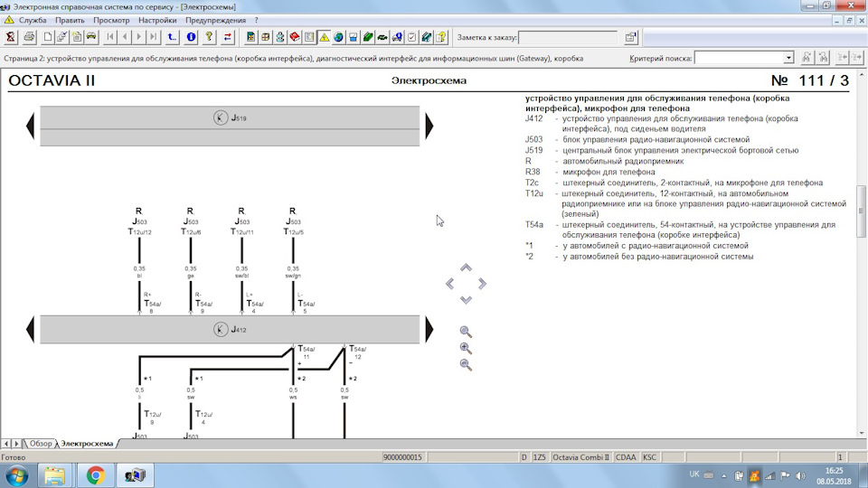Click the 'Octavia Combi II' status bar entry
The image size is (868, 488).
(580, 457)
